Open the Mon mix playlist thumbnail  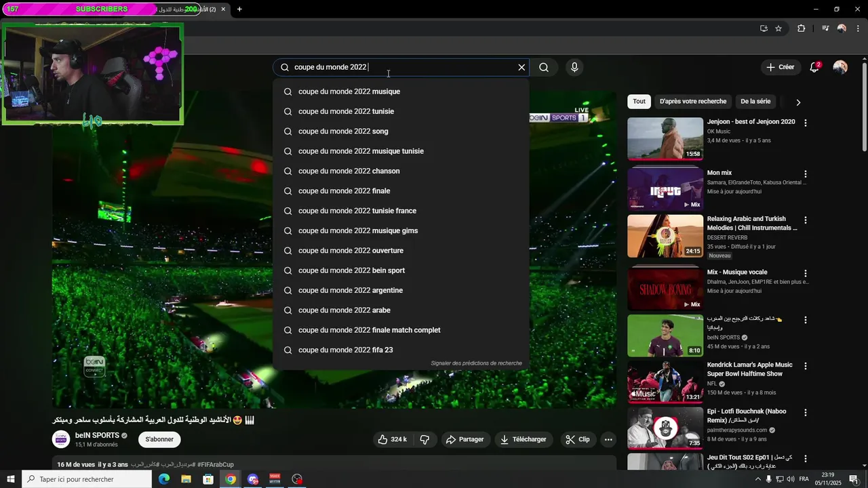click(665, 188)
